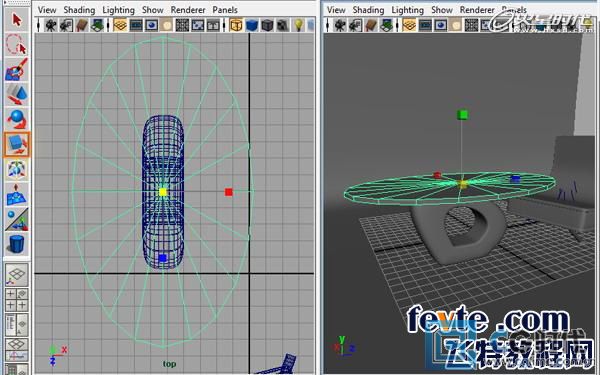Click Image Plane icon in top panel
Viewport: 600px width, 375px height.
click(x=97, y=26)
